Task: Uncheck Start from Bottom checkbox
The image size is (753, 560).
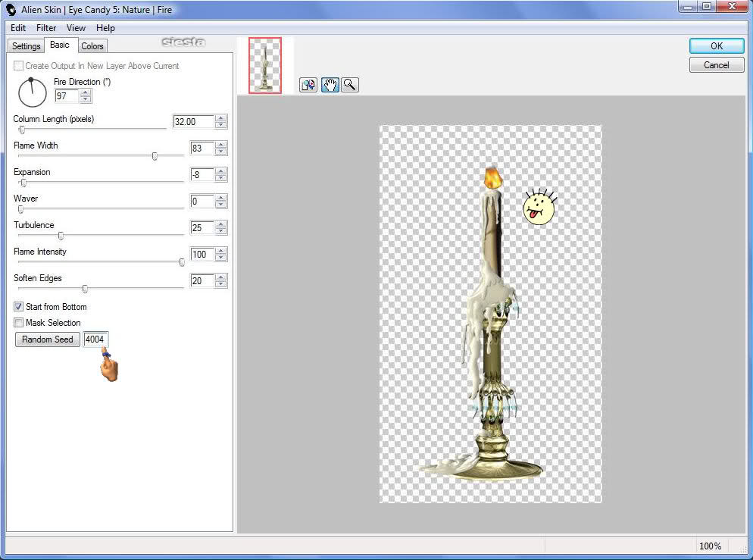Action: [19, 306]
